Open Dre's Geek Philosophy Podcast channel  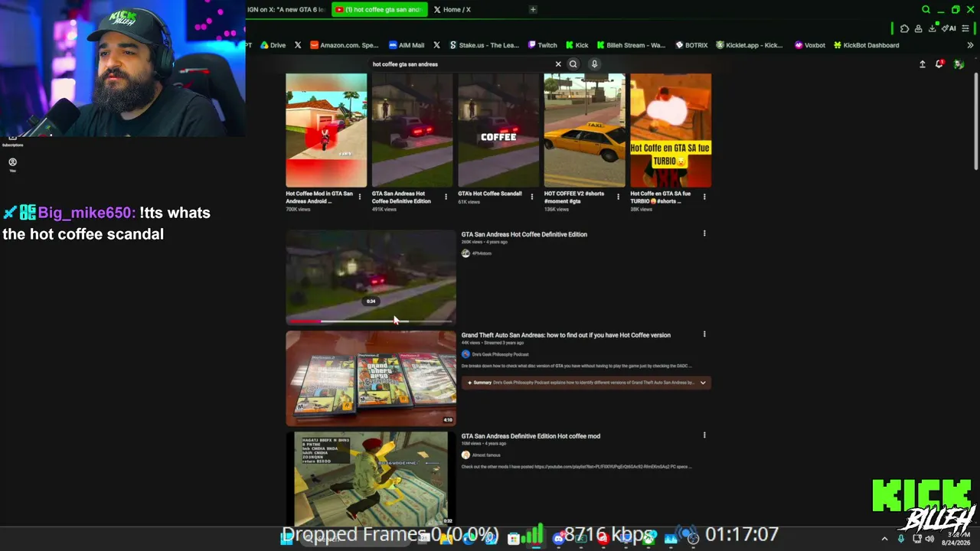click(500, 354)
